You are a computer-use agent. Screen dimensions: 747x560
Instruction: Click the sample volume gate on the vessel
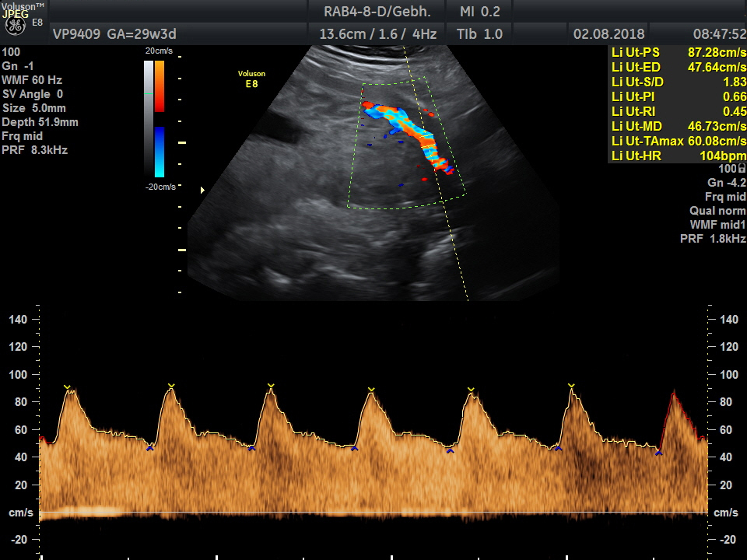427,141
